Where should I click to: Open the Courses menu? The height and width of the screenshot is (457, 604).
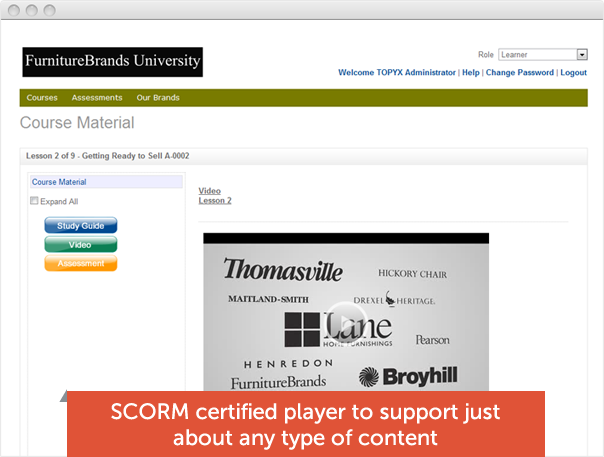(42, 98)
